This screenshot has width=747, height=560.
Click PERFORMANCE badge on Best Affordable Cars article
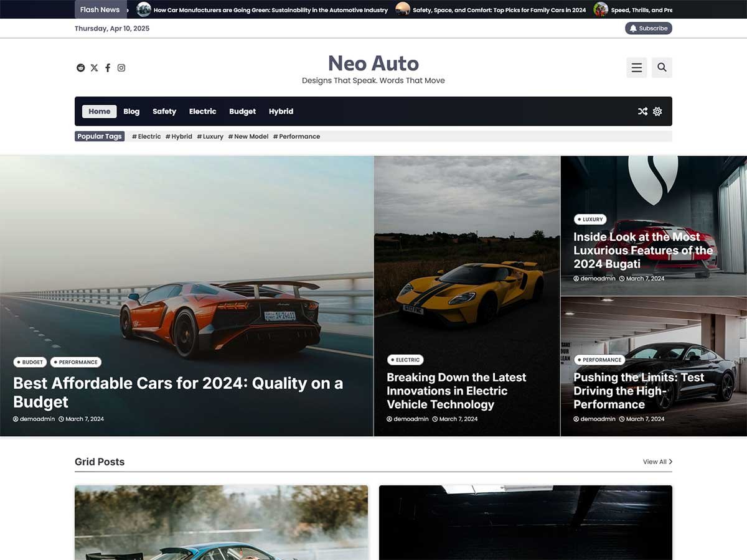(x=76, y=362)
